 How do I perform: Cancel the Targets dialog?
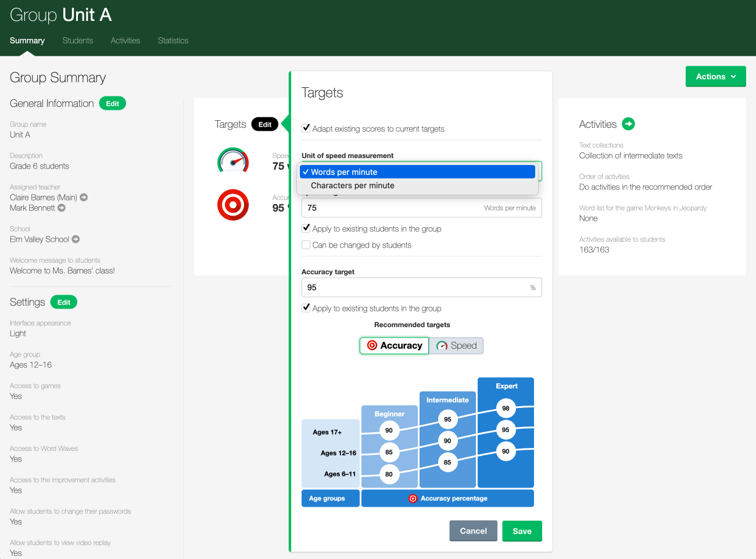(473, 531)
